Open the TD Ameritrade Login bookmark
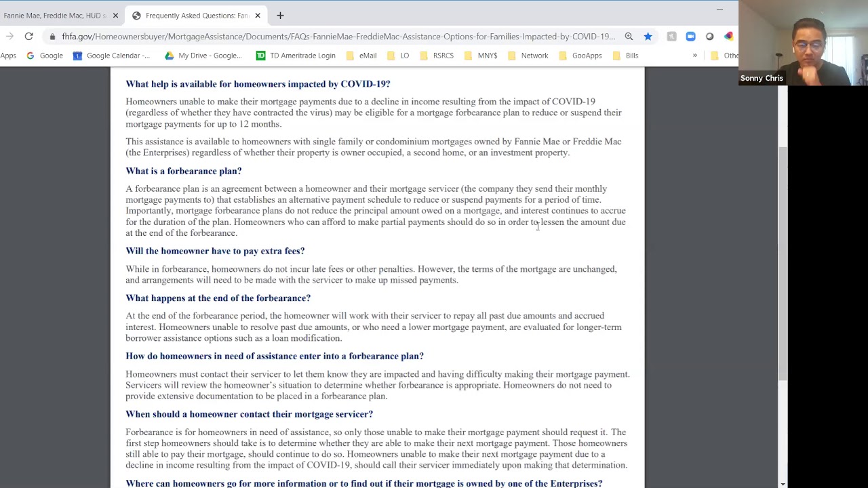The height and width of the screenshot is (488, 868). (296, 56)
